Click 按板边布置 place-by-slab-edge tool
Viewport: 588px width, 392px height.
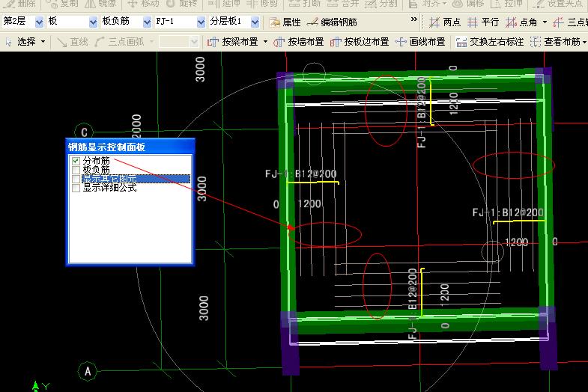click(x=360, y=42)
